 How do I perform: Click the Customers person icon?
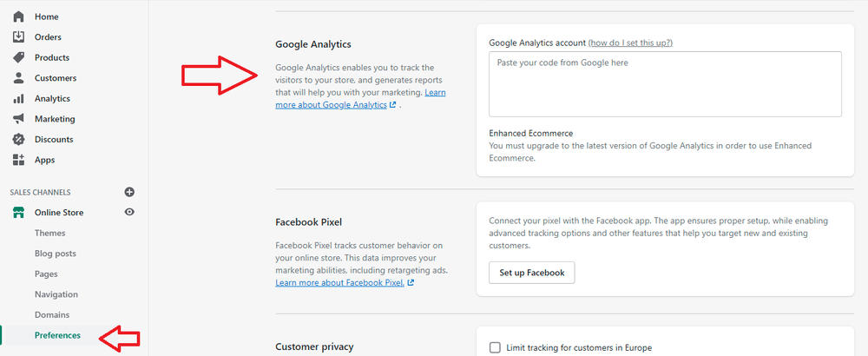[x=18, y=78]
